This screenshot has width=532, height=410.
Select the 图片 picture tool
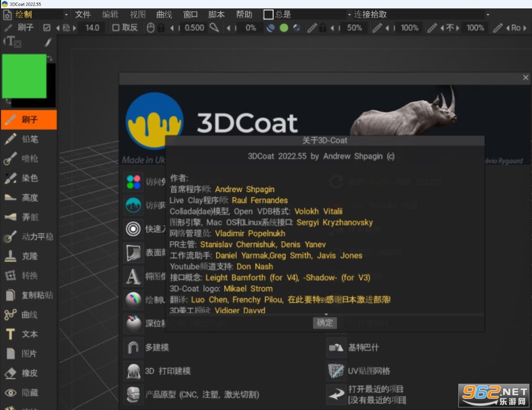tap(29, 354)
